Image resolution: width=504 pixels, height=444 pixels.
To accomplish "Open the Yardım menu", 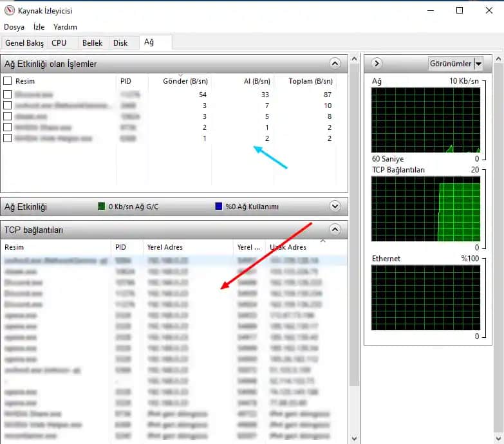I will click(x=65, y=27).
